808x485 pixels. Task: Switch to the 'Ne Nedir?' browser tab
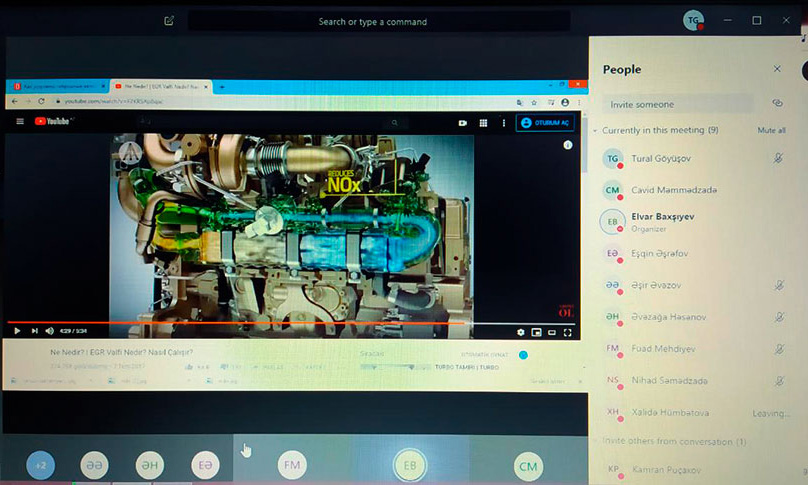pyautogui.click(x=158, y=87)
